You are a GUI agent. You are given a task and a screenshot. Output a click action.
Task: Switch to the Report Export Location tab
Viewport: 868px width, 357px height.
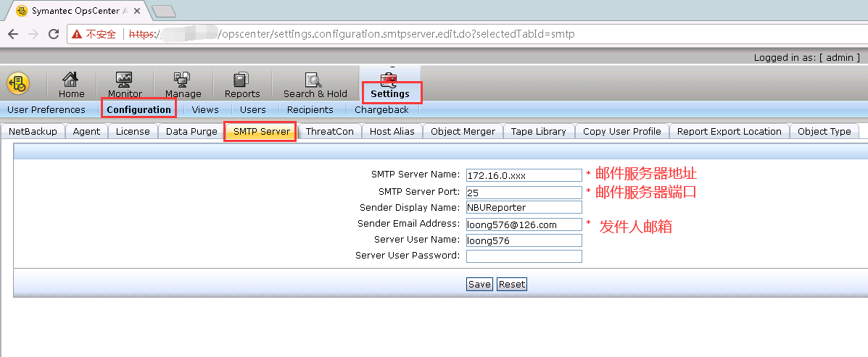729,132
